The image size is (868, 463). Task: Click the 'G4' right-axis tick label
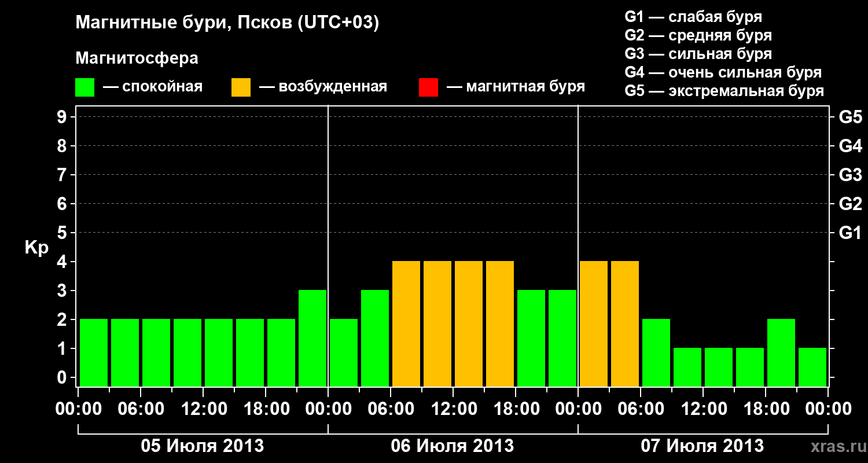coord(851,146)
